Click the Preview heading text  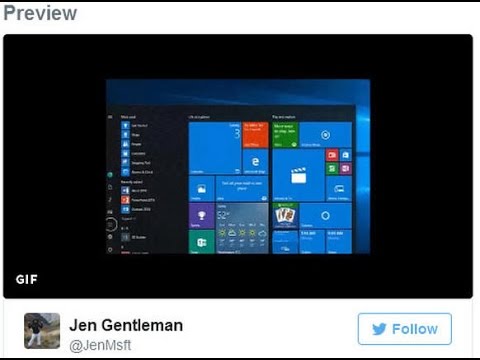40,13
